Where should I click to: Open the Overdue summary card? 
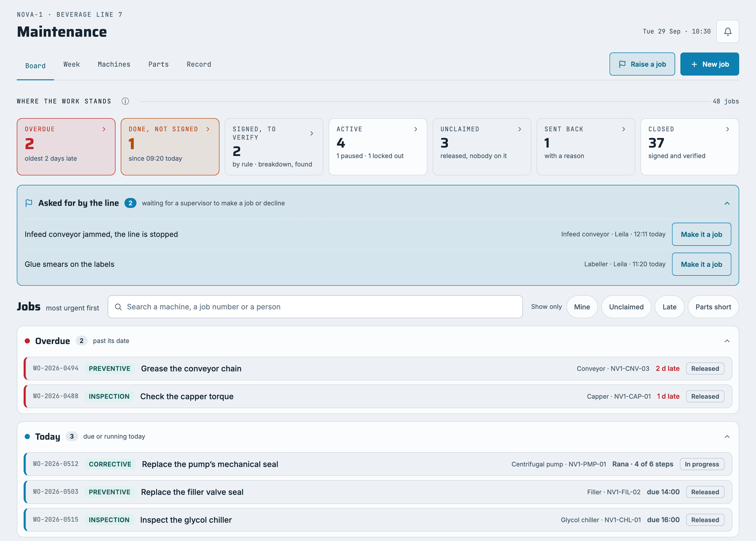pos(66,147)
